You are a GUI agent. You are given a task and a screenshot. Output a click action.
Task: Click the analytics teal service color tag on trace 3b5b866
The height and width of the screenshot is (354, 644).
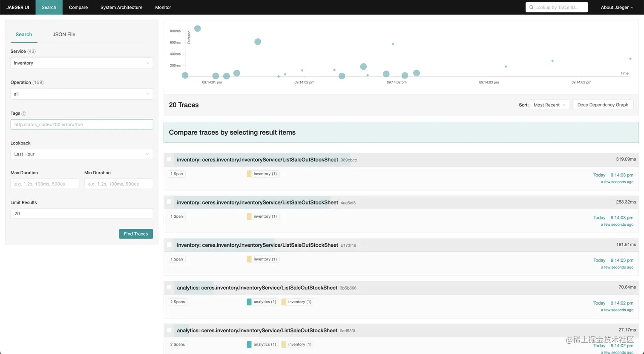tap(249, 302)
